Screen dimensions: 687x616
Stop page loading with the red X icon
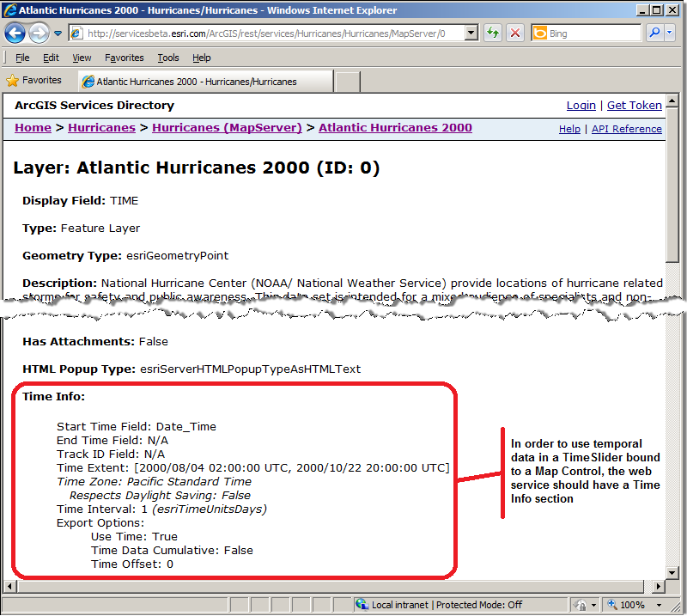514,32
